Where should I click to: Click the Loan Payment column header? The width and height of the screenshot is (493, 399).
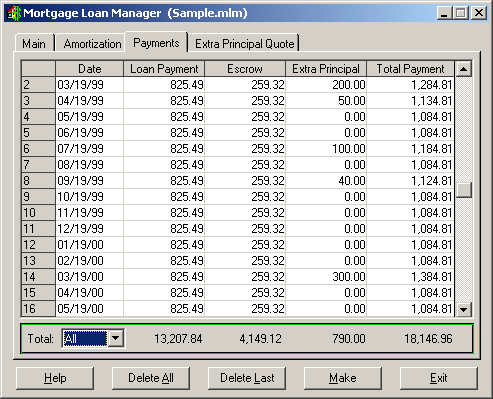point(164,69)
